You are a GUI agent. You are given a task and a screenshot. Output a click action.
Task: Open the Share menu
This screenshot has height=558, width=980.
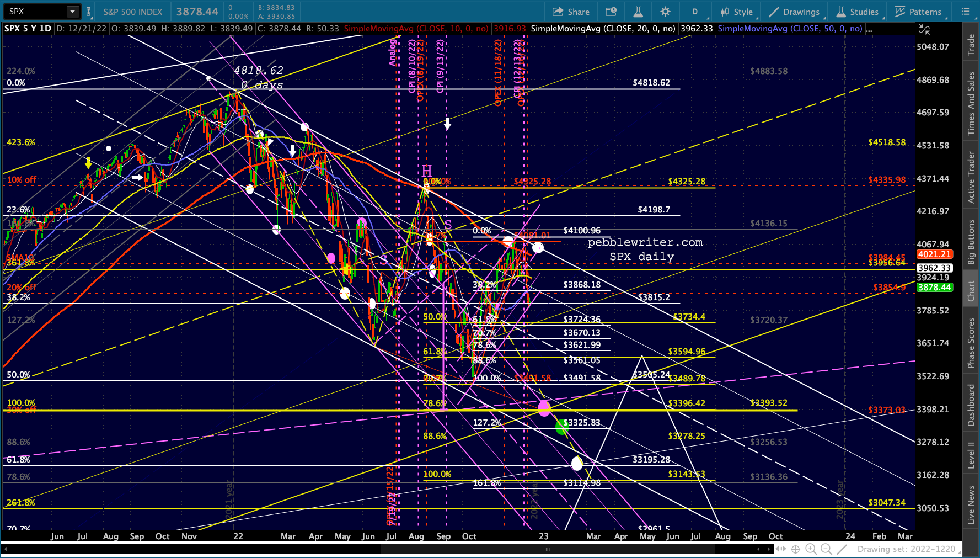571,12
